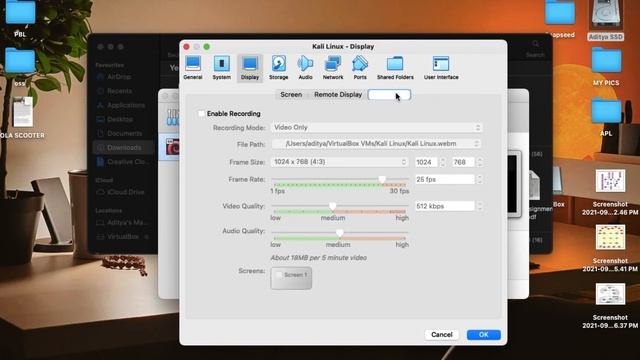Viewport: 640px width, 360px height.
Task: Open the Ports settings icon
Action: (360, 67)
